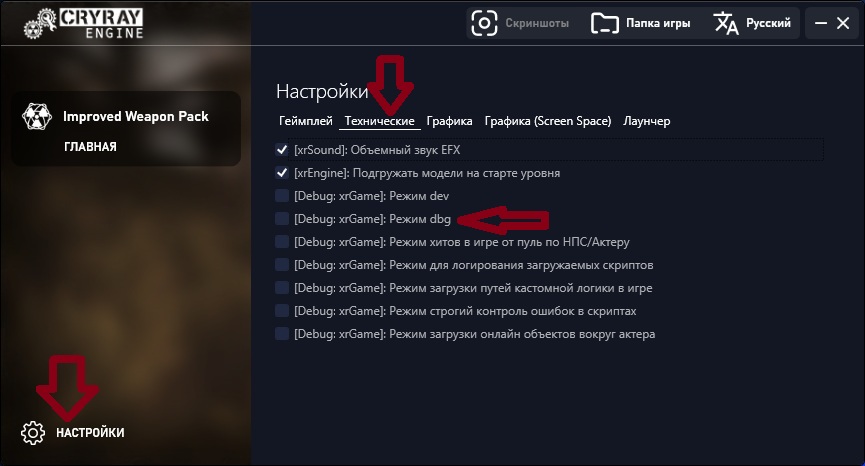Click the language translate icon
865x466 pixels.
point(725,23)
